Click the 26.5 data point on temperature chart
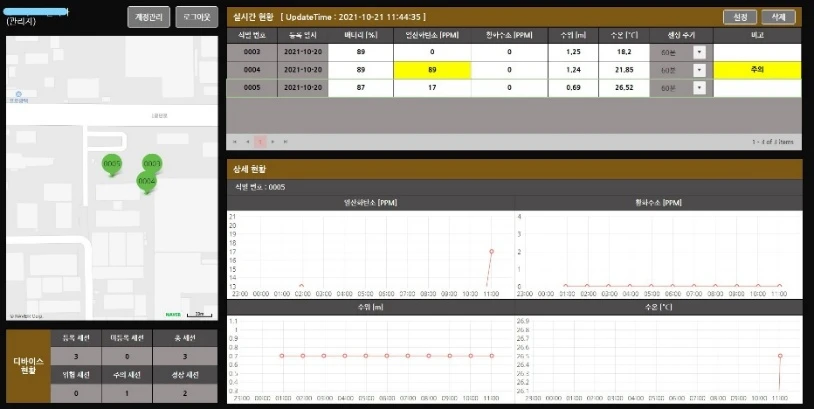 tap(780, 356)
